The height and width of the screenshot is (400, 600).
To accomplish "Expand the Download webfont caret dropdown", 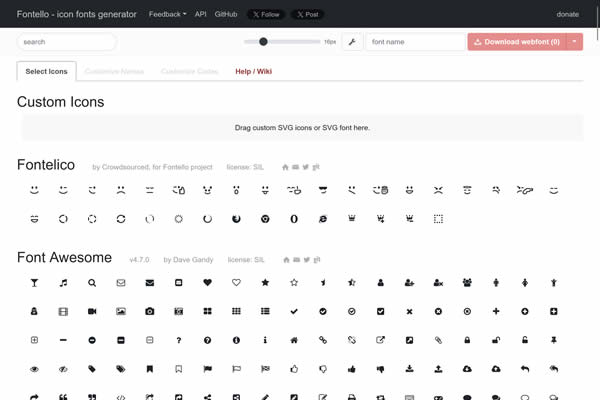I will [574, 42].
